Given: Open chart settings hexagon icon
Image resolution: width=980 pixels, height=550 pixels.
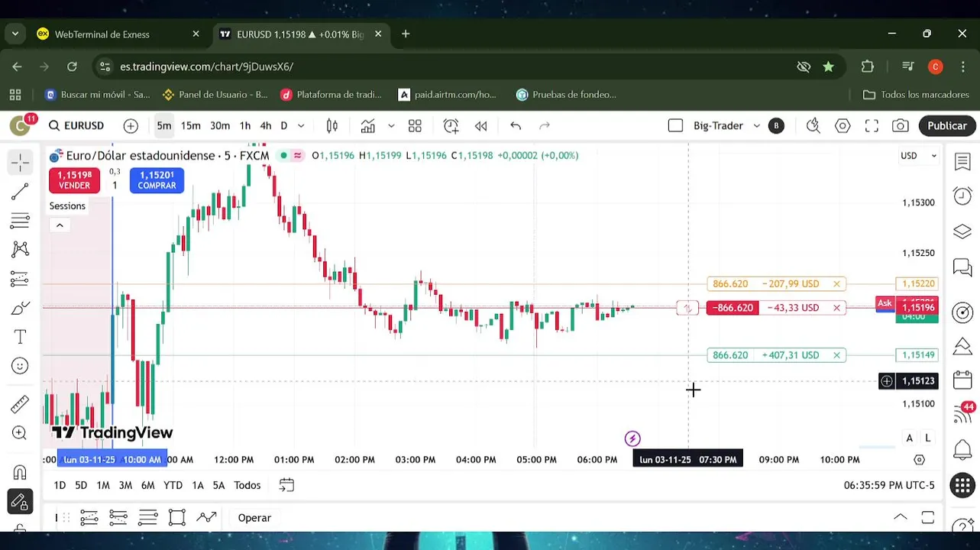Looking at the screenshot, I should click(843, 125).
